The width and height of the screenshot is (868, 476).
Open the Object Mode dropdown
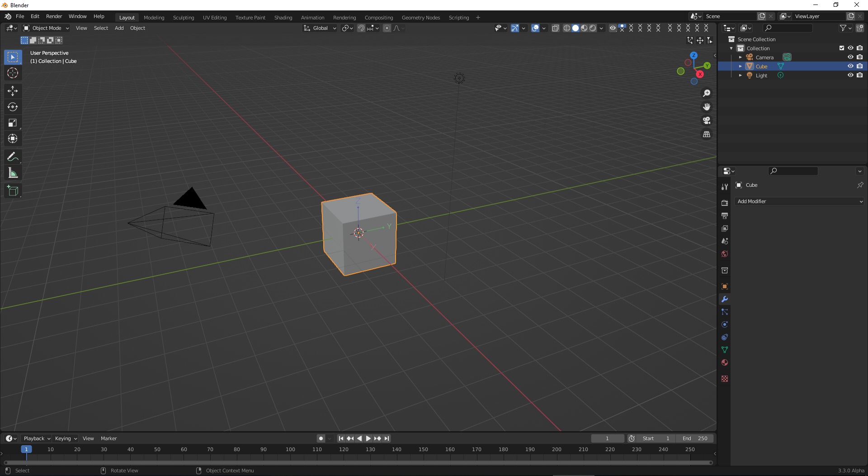[x=46, y=28]
